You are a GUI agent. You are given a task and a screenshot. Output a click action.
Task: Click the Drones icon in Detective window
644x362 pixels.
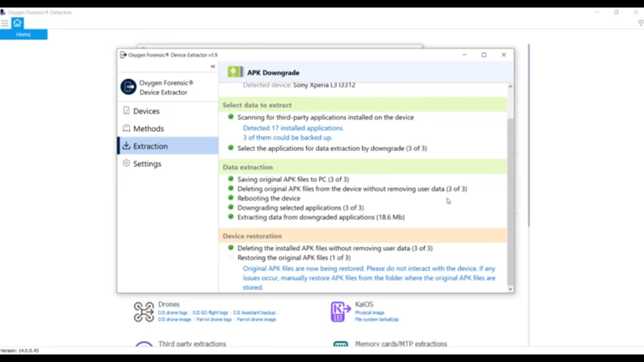tap(144, 312)
